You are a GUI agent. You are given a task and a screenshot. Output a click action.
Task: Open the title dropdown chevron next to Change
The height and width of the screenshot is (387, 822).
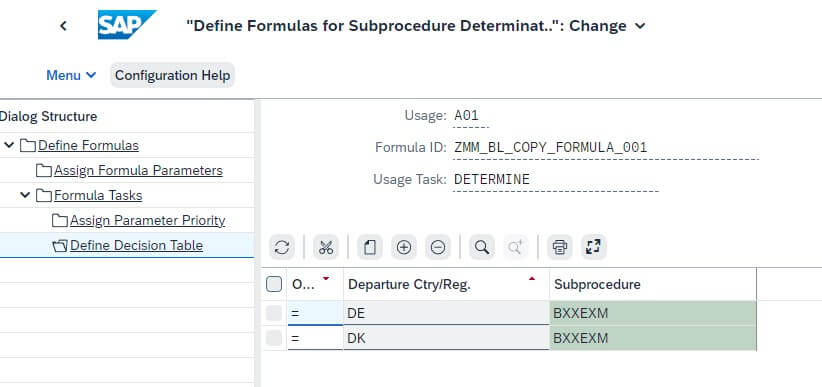click(x=640, y=26)
